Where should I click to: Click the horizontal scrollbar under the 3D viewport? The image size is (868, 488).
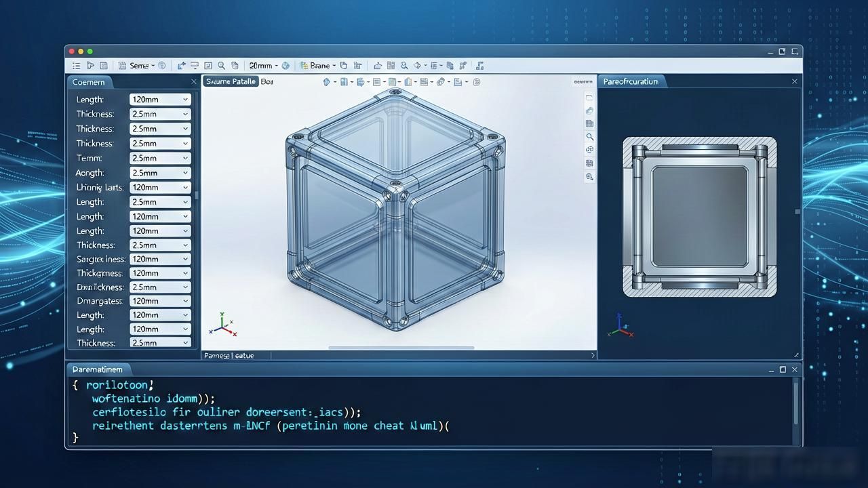click(x=401, y=348)
